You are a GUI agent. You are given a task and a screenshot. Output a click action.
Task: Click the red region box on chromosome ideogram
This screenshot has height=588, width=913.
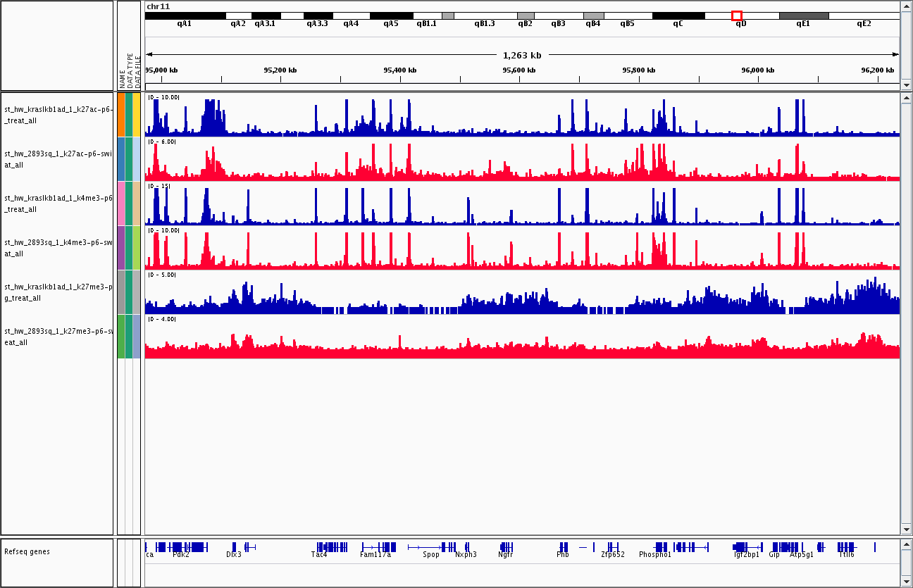point(737,15)
